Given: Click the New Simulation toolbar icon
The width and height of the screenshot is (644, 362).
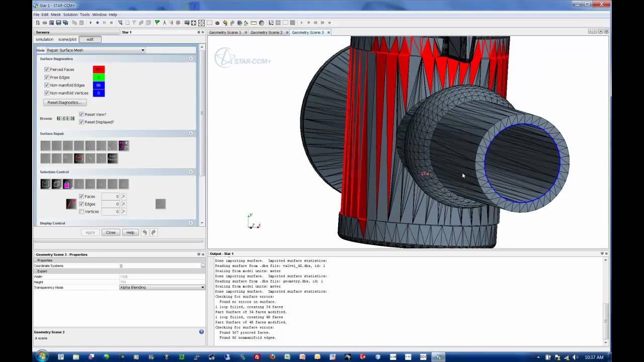Looking at the screenshot, I should 38,23.
